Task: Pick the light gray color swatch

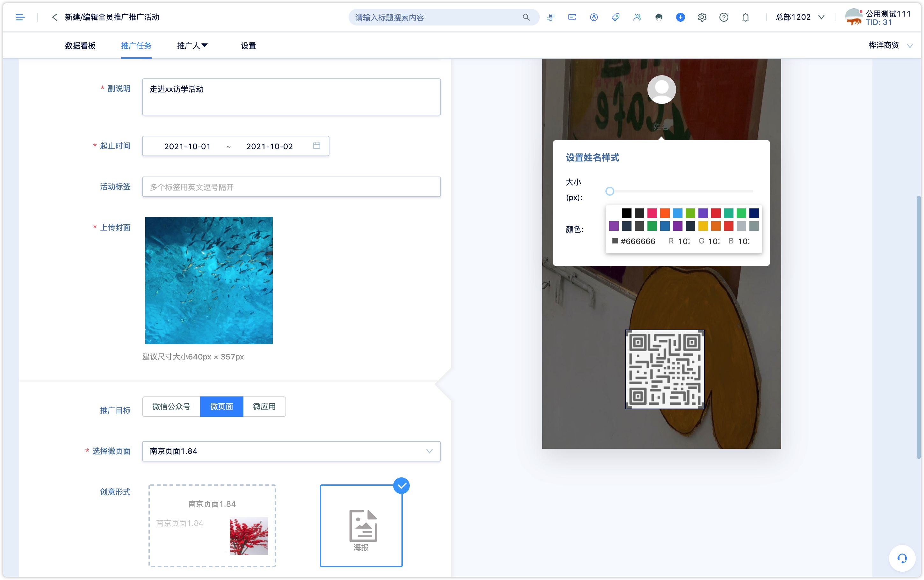Action: point(741,226)
